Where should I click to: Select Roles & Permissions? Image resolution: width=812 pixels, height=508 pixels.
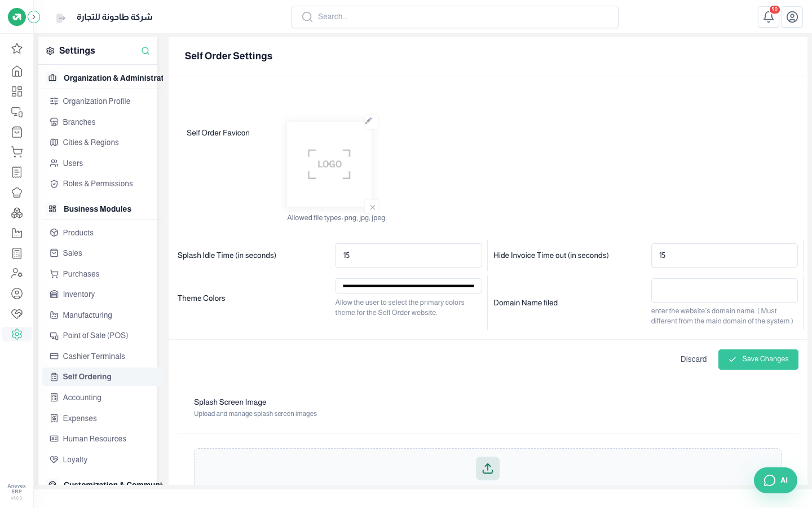[x=98, y=183]
